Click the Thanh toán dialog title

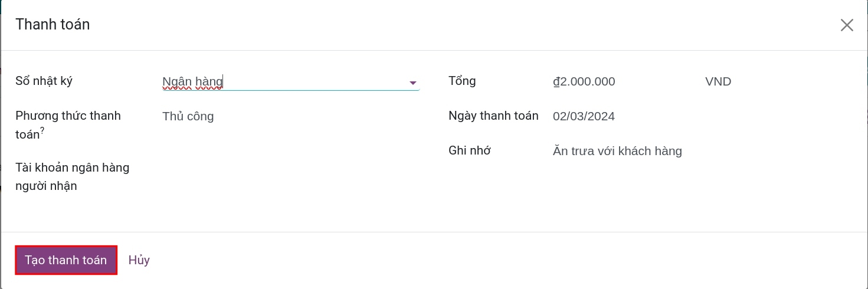pos(53,24)
